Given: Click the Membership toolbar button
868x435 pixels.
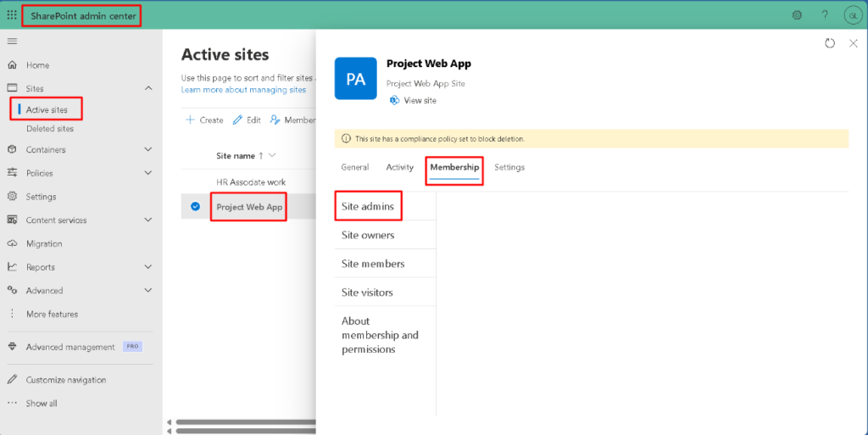Looking at the screenshot, I should [292, 120].
